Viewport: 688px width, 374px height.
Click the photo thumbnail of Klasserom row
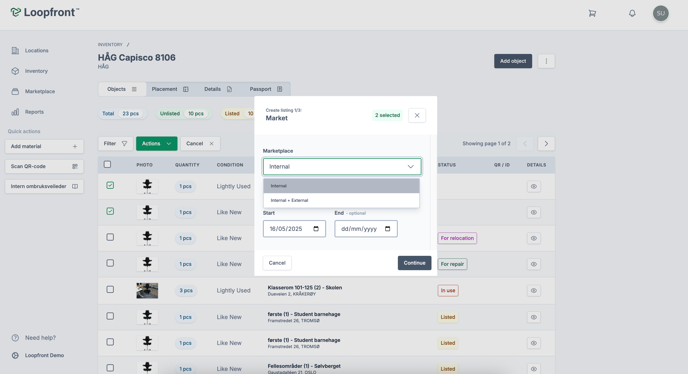click(147, 291)
